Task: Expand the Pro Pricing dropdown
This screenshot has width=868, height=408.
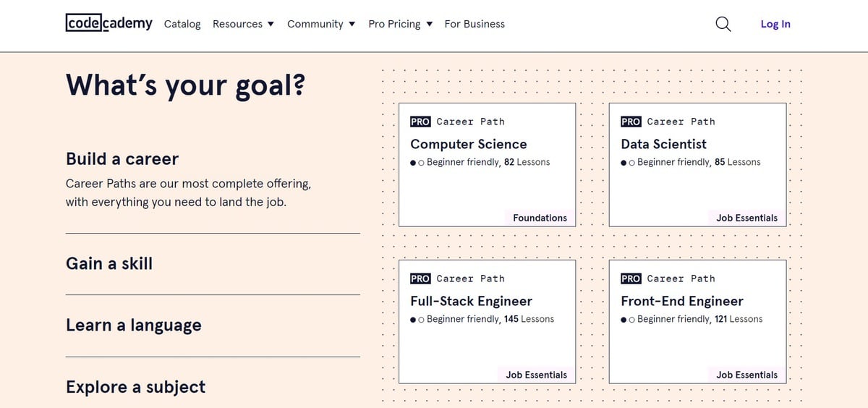Action: (x=400, y=24)
